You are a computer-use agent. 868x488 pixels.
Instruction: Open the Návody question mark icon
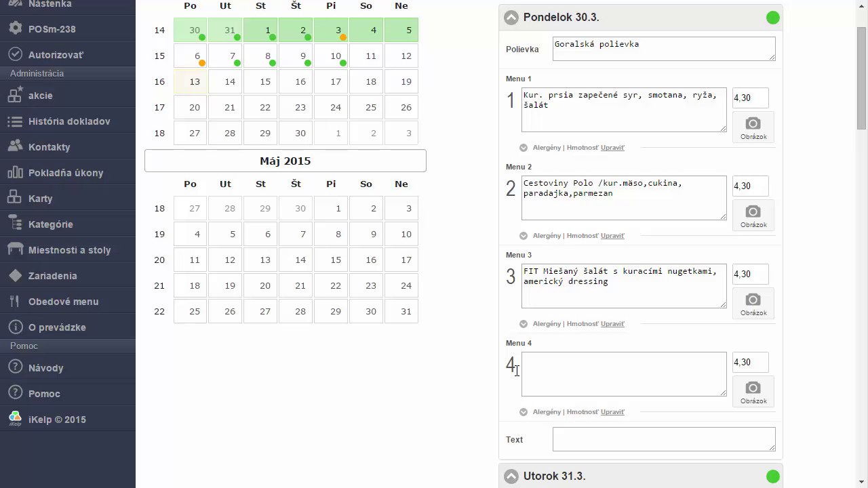15,367
